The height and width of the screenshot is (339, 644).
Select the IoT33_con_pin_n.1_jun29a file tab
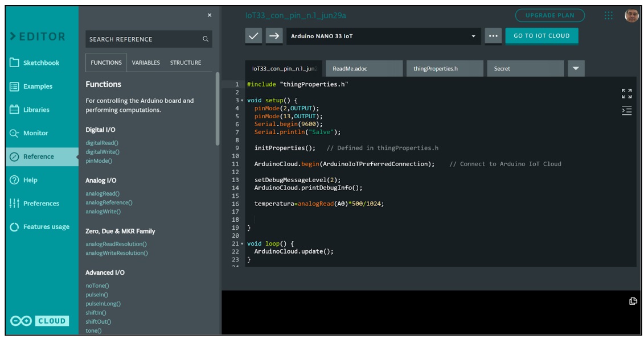[284, 68]
